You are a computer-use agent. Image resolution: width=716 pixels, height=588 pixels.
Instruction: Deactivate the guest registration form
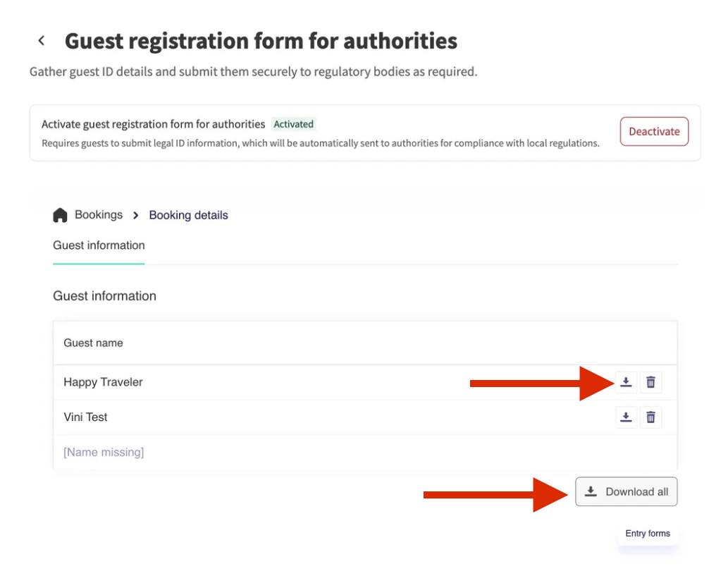[654, 131]
